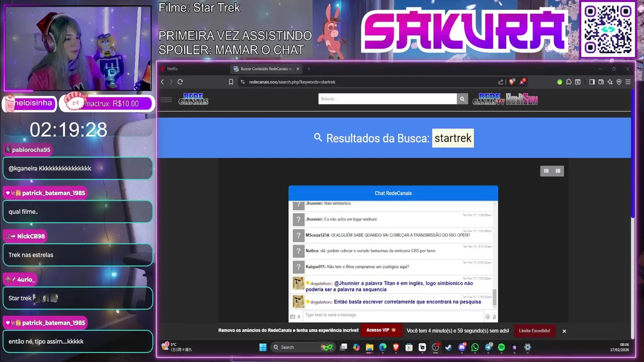Select the MSouza1234 message about Rio Open
The image size is (644, 362).
pos(392,235)
